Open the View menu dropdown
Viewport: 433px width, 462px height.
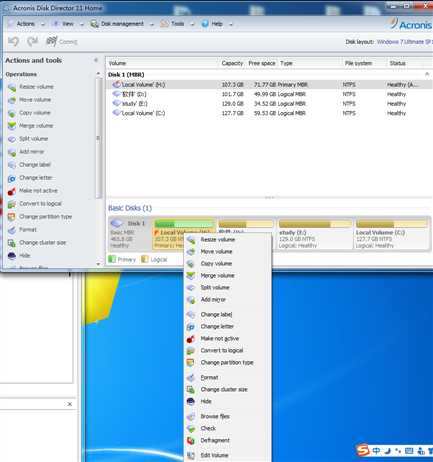[x=68, y=24]
